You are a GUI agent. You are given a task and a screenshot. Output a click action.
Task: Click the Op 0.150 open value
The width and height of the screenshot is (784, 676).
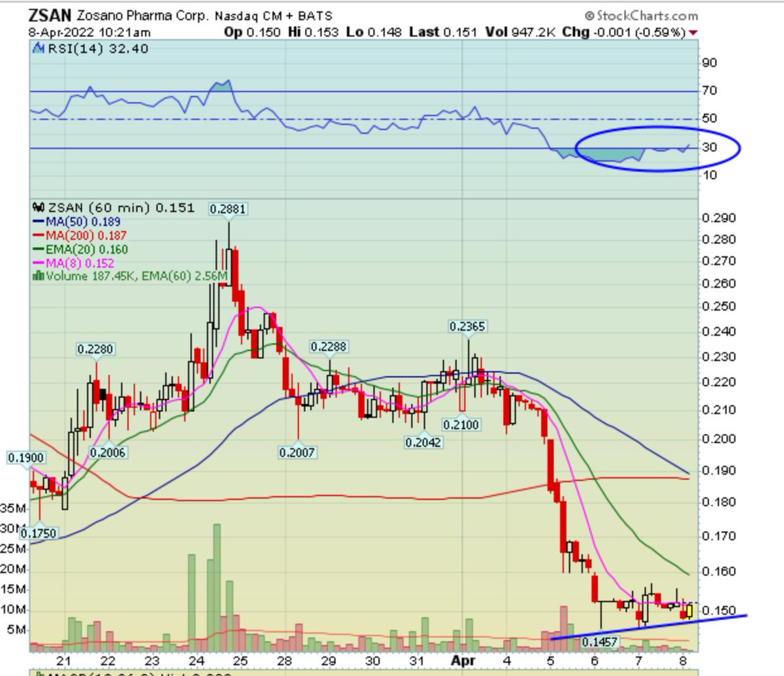click(x=252, y=33)
